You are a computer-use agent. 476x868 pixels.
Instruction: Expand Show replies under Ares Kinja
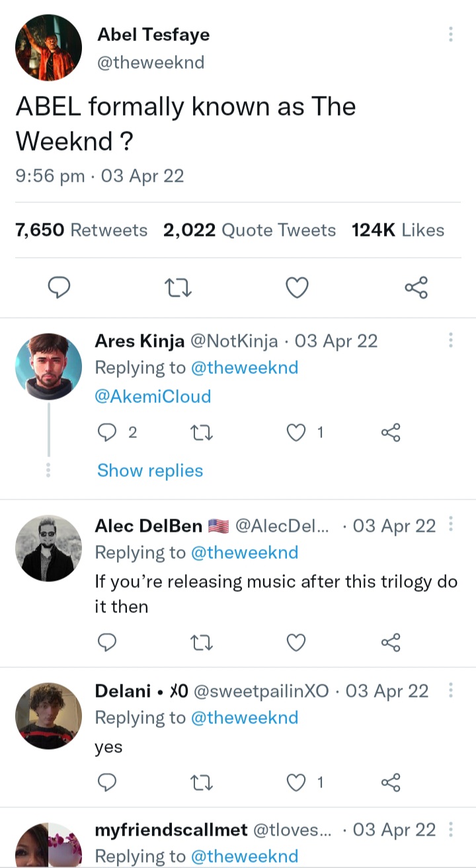tap(150, 470)
